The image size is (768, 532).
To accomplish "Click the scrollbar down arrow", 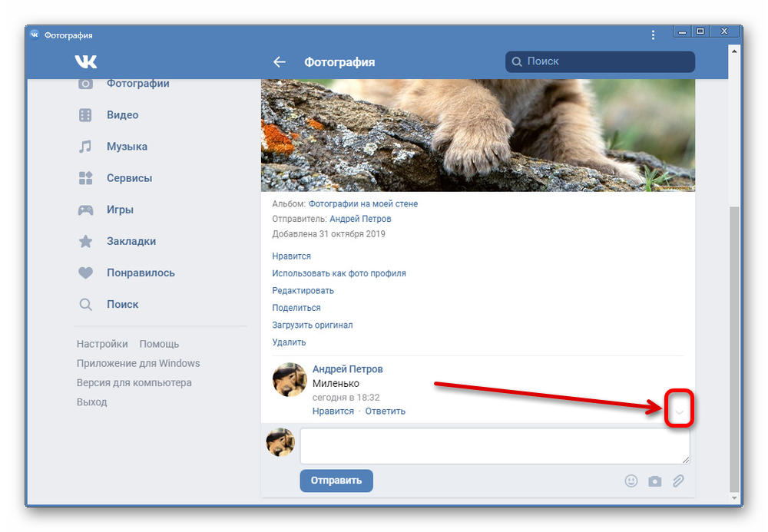I will point(733,498).
